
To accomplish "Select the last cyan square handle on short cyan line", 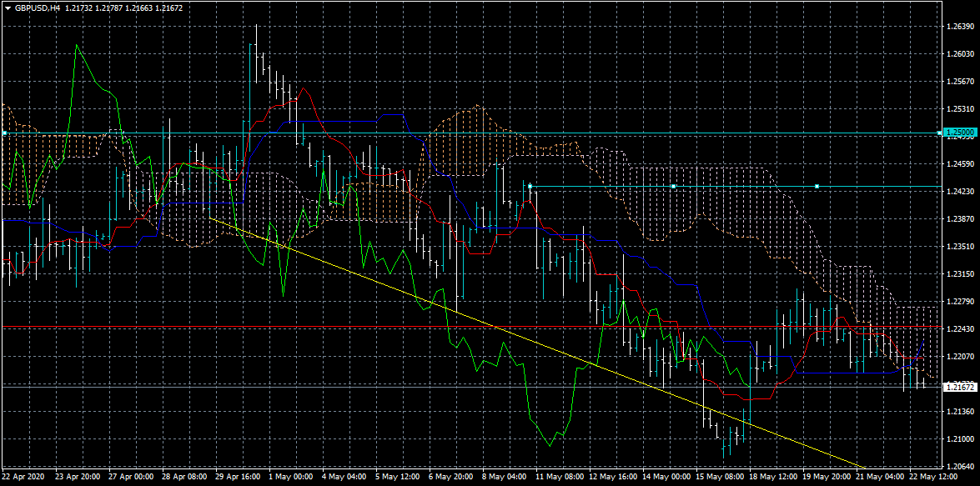I will tap(817, 186).
